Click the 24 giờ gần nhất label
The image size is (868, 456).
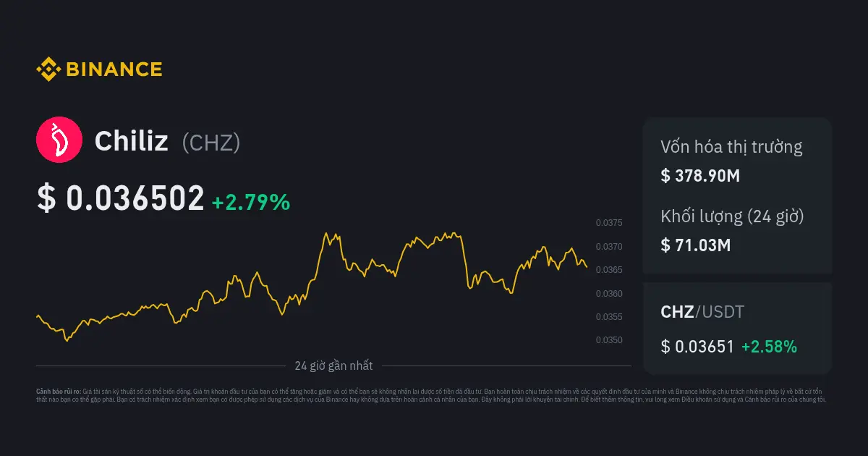(333, 366)
